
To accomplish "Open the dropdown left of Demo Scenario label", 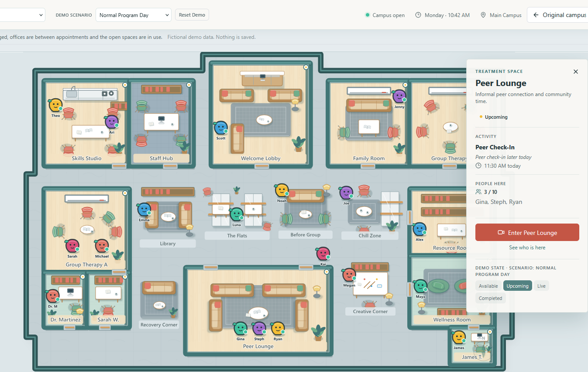I will pos(22,15).
